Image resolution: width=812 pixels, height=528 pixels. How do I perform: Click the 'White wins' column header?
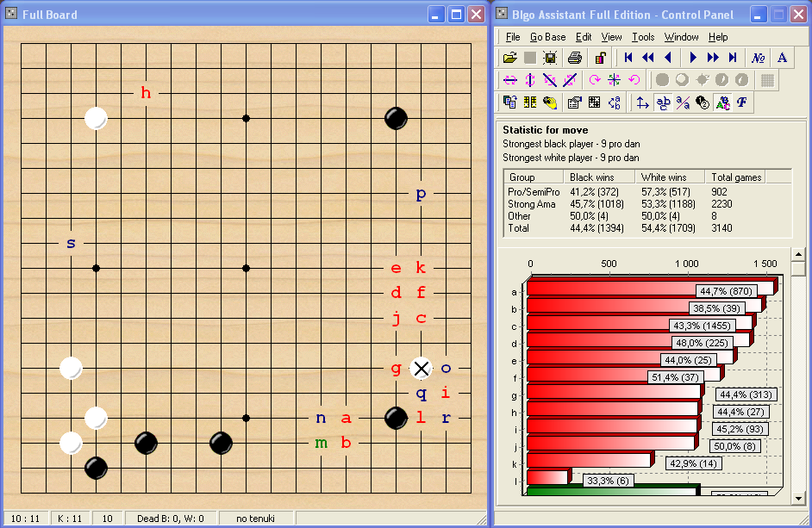click(670, 177)
